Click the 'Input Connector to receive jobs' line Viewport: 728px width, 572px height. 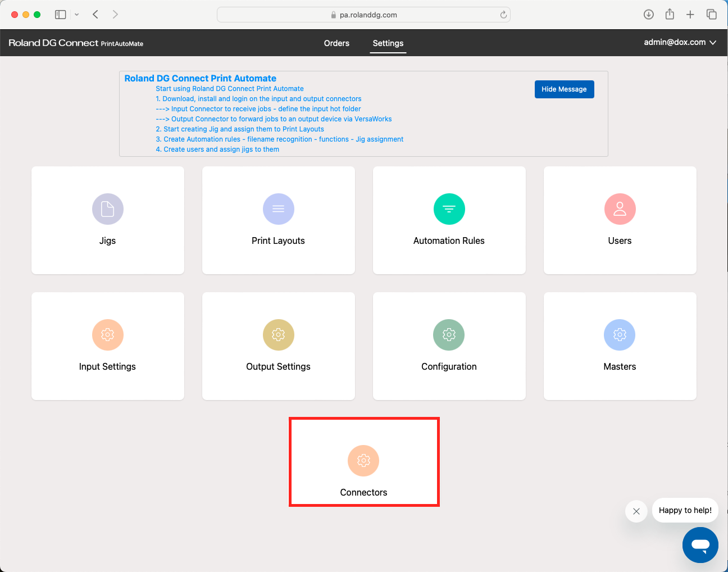(258, 109)
